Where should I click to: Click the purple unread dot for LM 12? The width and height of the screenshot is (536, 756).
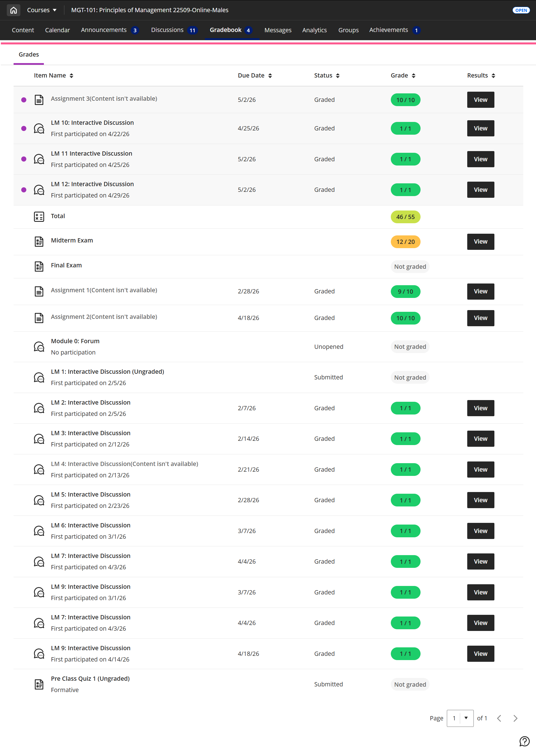click(24, 190)
